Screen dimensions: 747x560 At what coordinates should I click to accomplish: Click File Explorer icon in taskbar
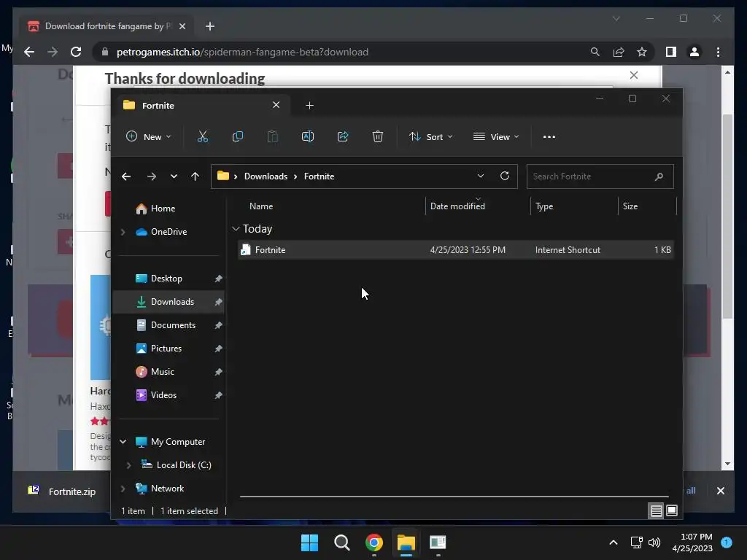point(406,542)
